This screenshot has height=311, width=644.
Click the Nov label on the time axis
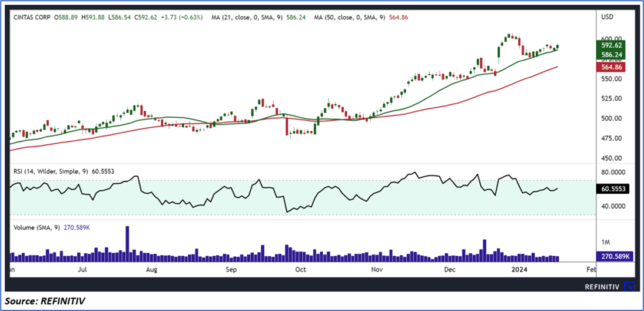coord(377,270)
